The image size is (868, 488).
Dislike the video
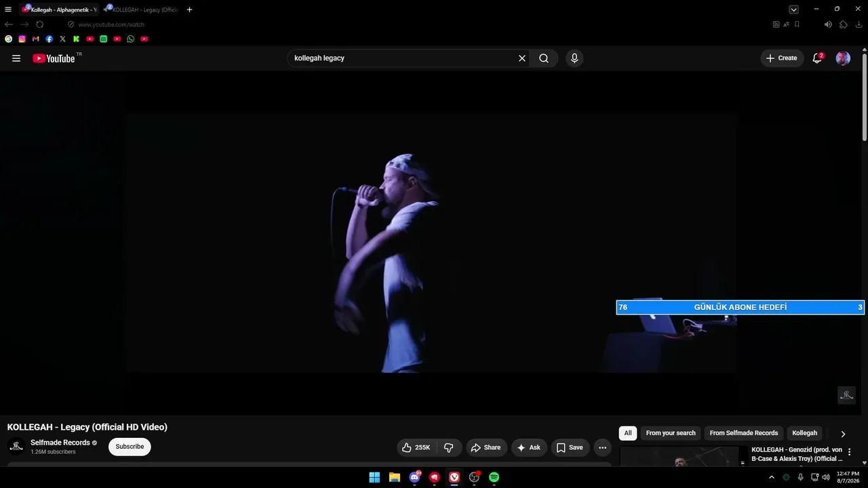click(449, 447)
